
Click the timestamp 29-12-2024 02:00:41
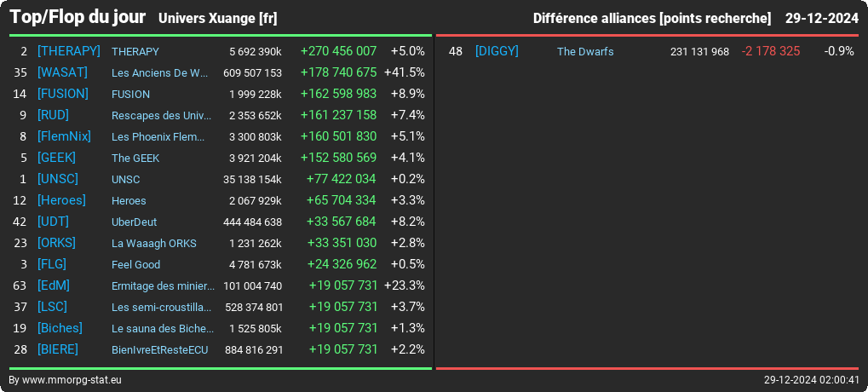pos(812,380)
